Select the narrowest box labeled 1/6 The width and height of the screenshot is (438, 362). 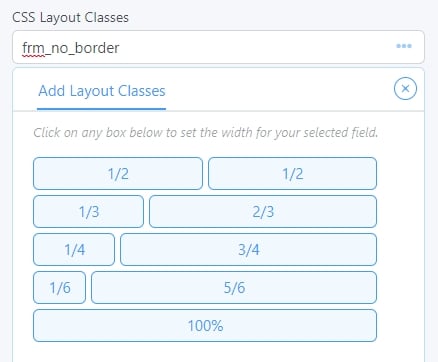pos(60,288)
